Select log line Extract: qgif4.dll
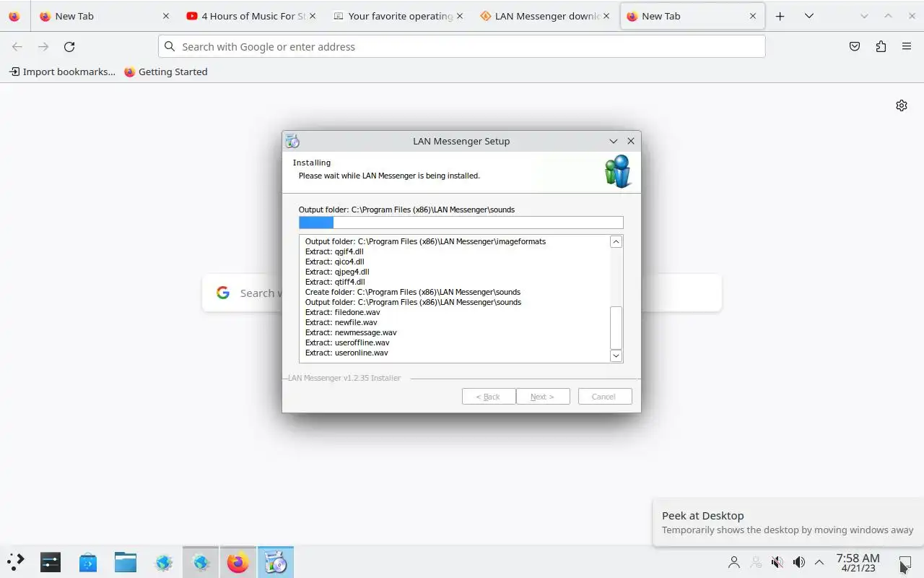The width and height of the screenshot is (924, 578). 334,251
